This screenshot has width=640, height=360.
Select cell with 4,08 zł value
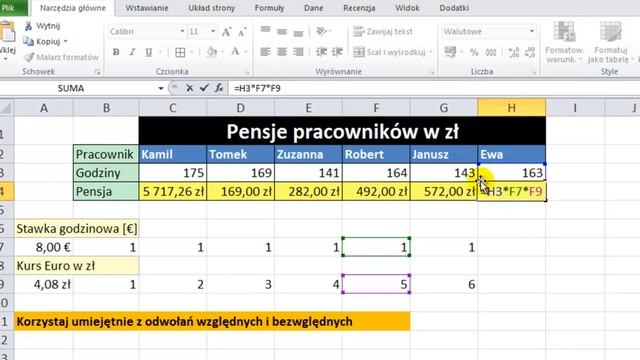coord(44,284)
